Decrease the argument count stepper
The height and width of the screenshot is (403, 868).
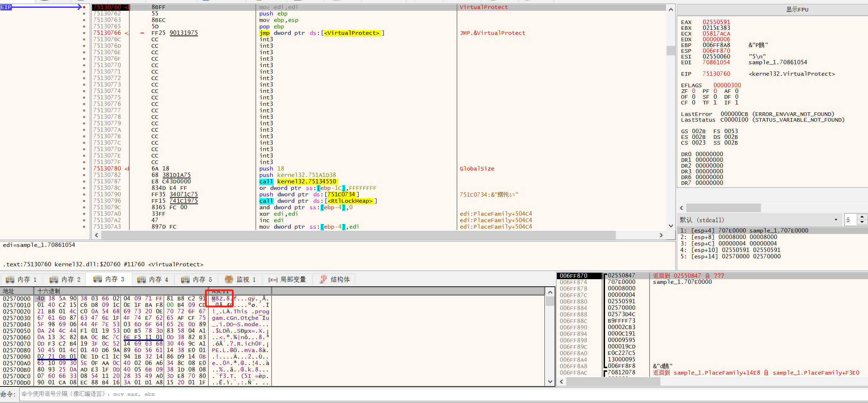click(x=862, y=223)
